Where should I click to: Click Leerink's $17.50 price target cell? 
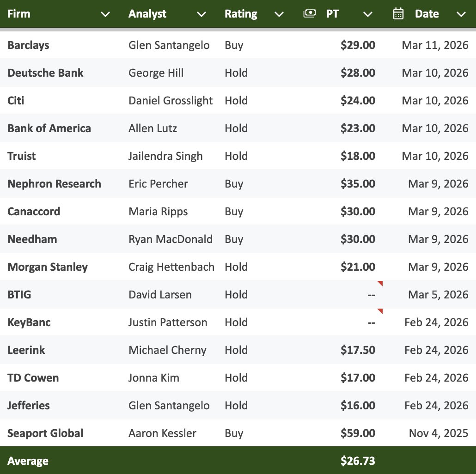pos(358,350)
